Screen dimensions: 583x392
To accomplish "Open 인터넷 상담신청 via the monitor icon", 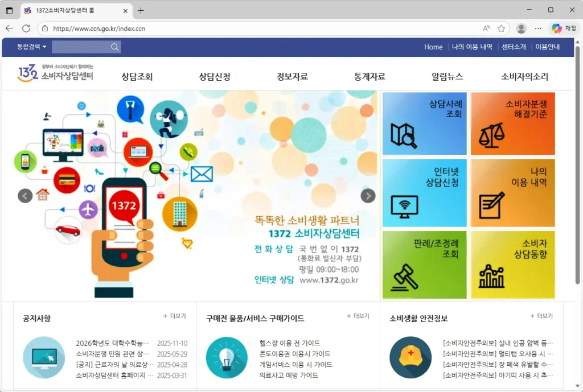I will tap(405, 207).
